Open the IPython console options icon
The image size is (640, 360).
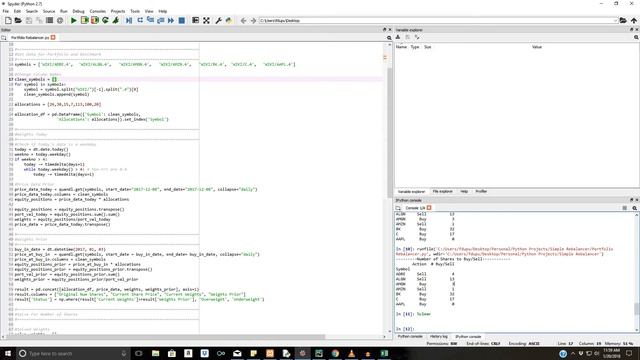[x=634, y=208]
